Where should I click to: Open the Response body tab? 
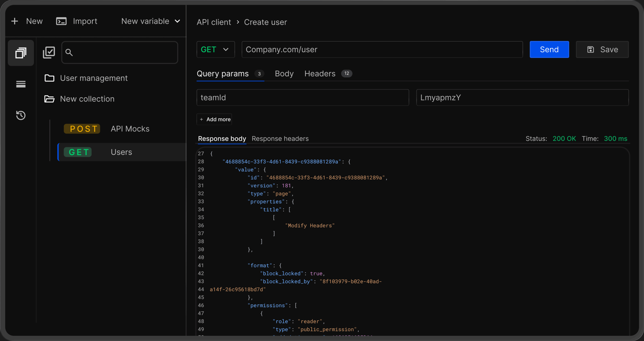[x=222, y=139]
